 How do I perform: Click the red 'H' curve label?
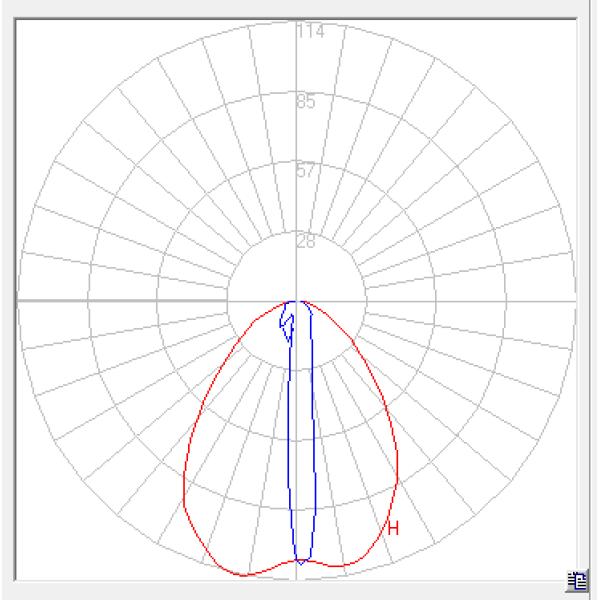point(393,529)
